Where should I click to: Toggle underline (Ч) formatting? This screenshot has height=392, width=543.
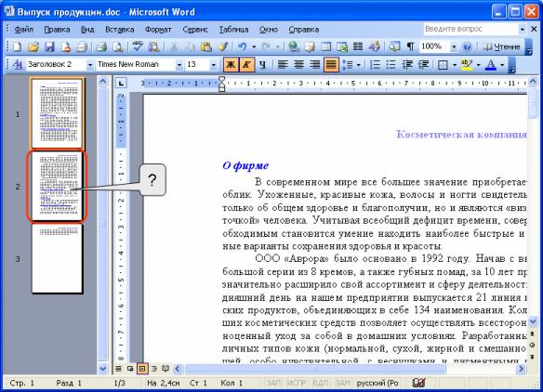pyautogui.click(x=263, y=65)
